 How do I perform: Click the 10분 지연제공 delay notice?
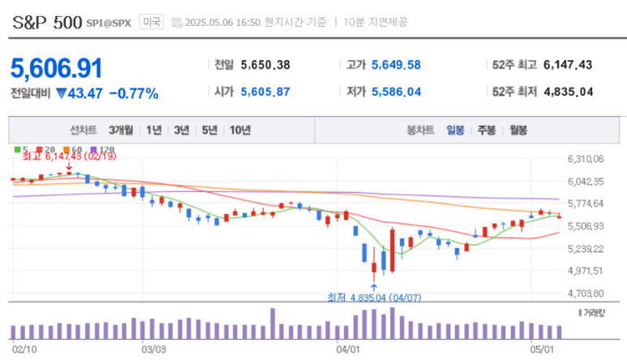pos(375,22)
